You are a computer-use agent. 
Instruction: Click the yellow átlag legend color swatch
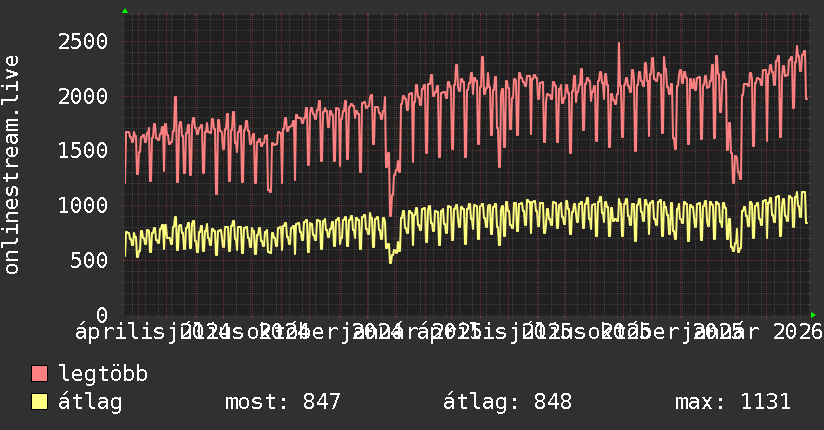pyautogui.click(x=39, y=402)
